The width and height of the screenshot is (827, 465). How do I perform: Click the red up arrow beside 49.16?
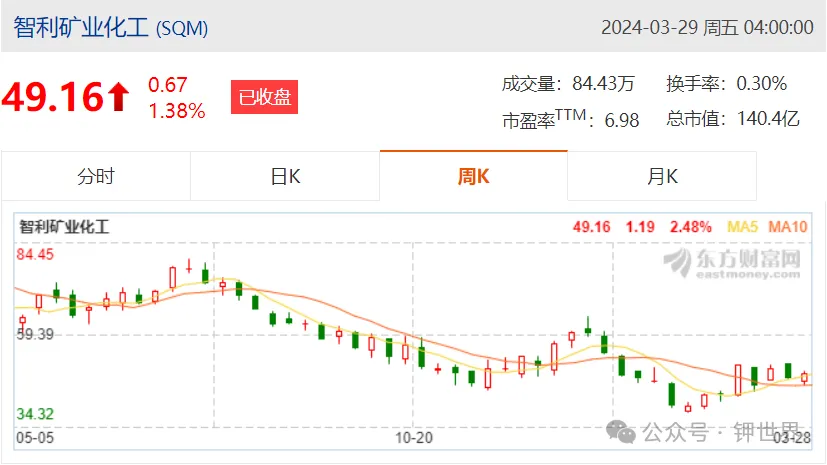[x=119, y=97]
